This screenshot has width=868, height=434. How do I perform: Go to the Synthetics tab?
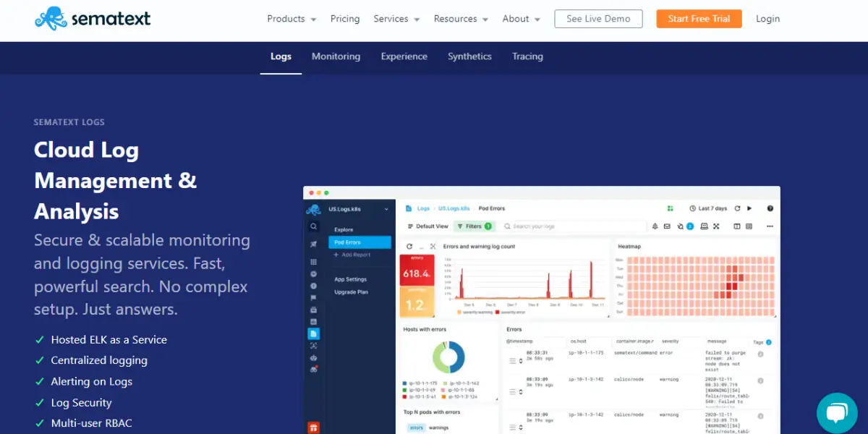coord(469,56)
